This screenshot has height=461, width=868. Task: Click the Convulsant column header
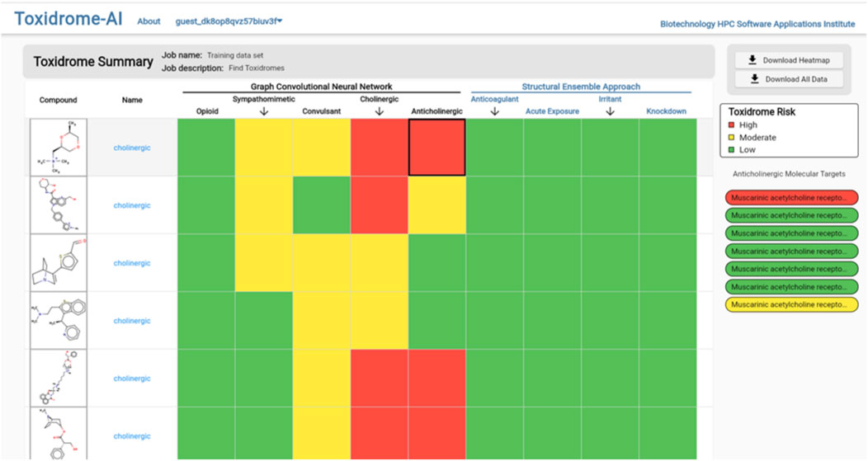[x=322, y=111]
